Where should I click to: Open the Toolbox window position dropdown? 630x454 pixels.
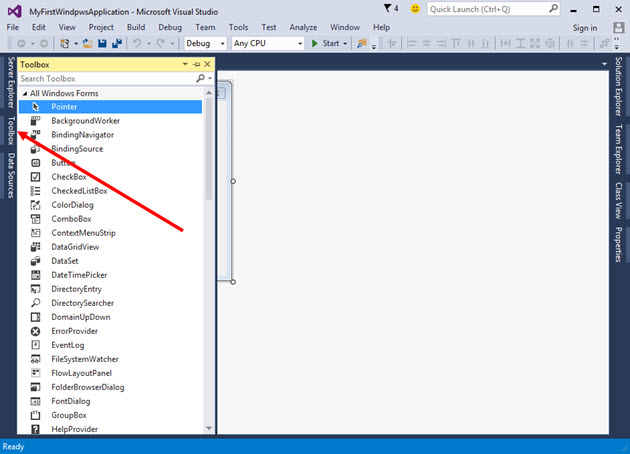[185, 64]
